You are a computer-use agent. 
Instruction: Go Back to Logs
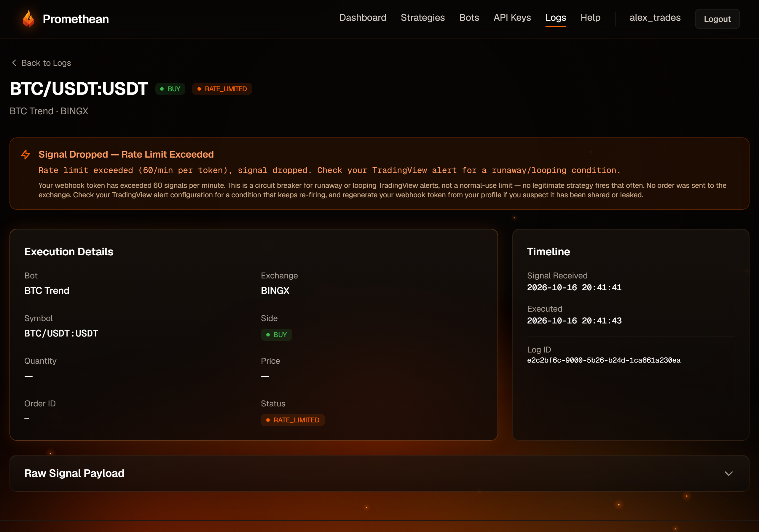(41, 63)
